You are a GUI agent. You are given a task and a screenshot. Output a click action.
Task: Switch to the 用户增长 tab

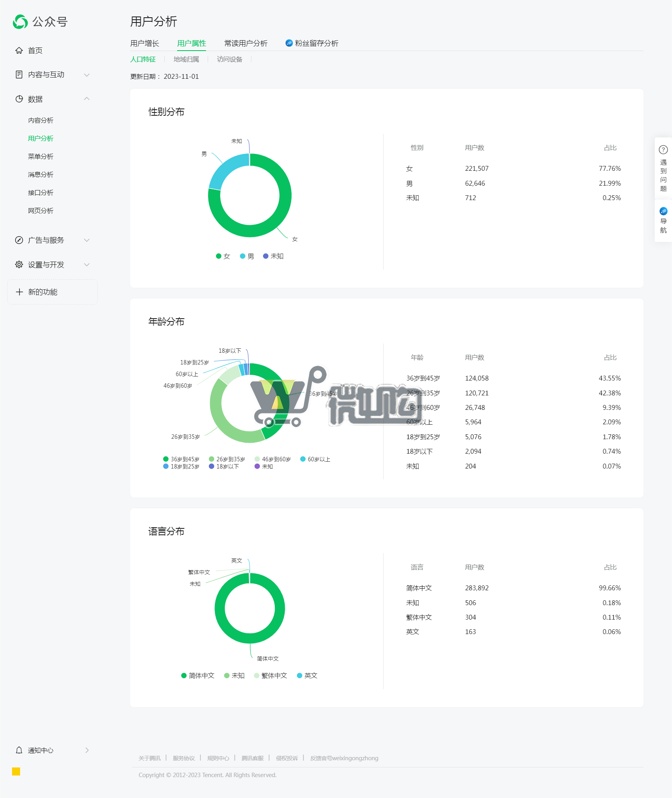tap(145, 43)
